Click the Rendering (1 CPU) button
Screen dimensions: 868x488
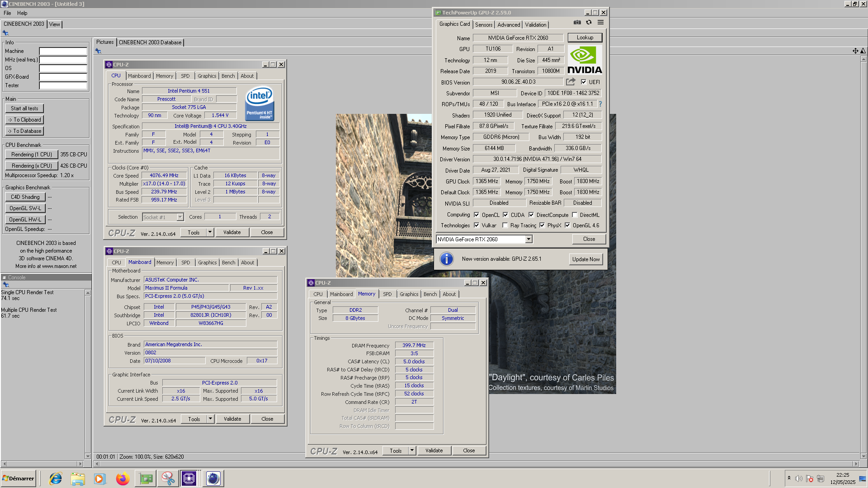point(32,155)
